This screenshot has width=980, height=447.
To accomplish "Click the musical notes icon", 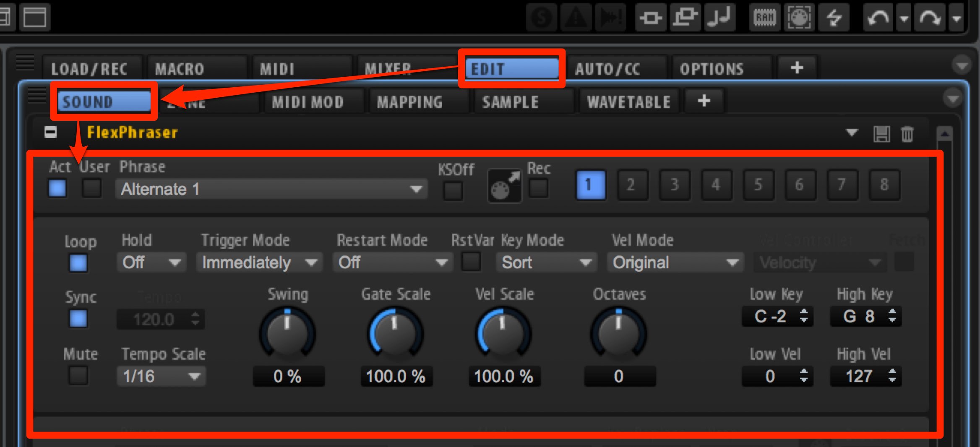I will point(719,18).
